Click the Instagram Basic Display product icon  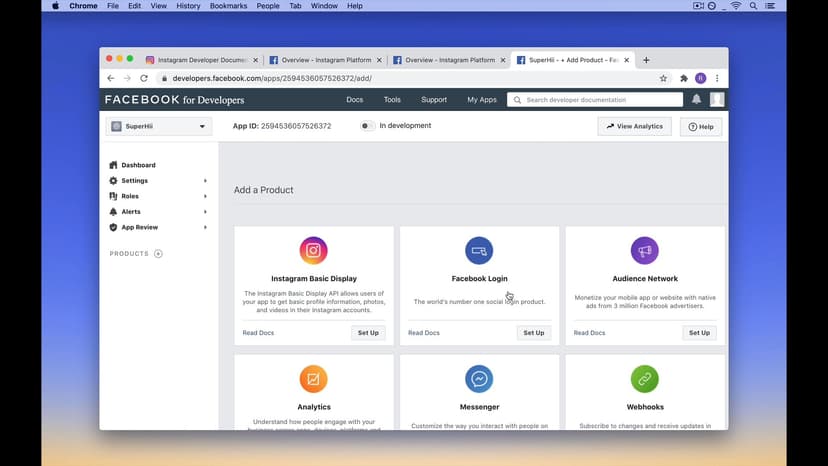pos(313,250)
